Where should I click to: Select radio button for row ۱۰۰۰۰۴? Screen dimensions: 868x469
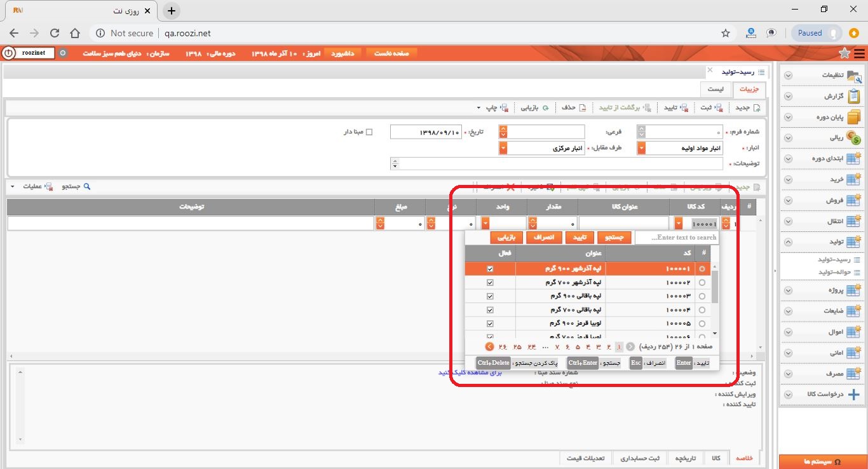pyautogui.click(x=703, y=310)
